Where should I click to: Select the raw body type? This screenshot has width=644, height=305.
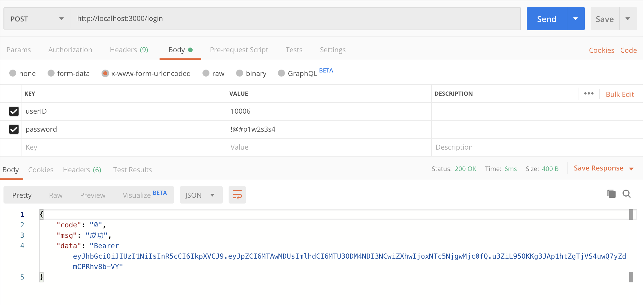[x=206, y=73]
